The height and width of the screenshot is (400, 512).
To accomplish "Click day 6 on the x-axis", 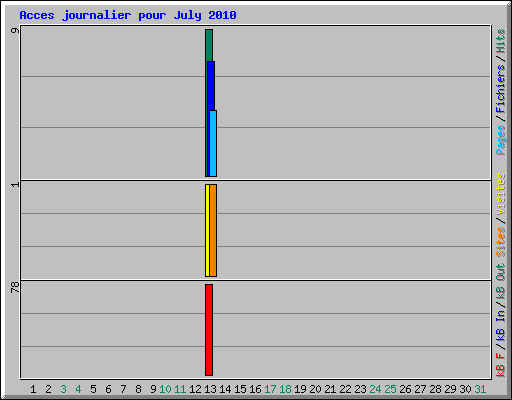I will tap(108, 389).
